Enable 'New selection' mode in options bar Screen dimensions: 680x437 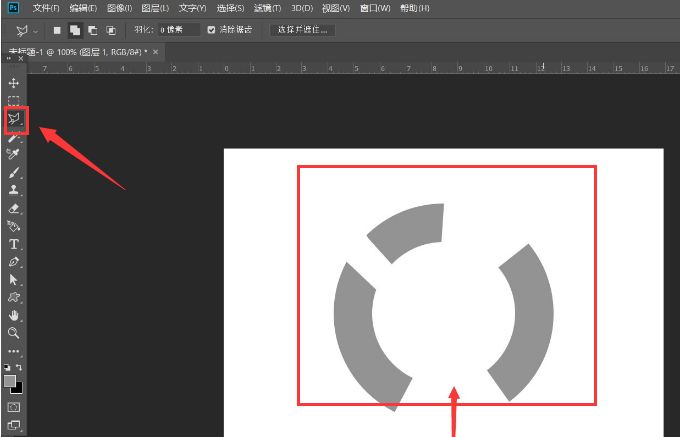coord(58,30)
